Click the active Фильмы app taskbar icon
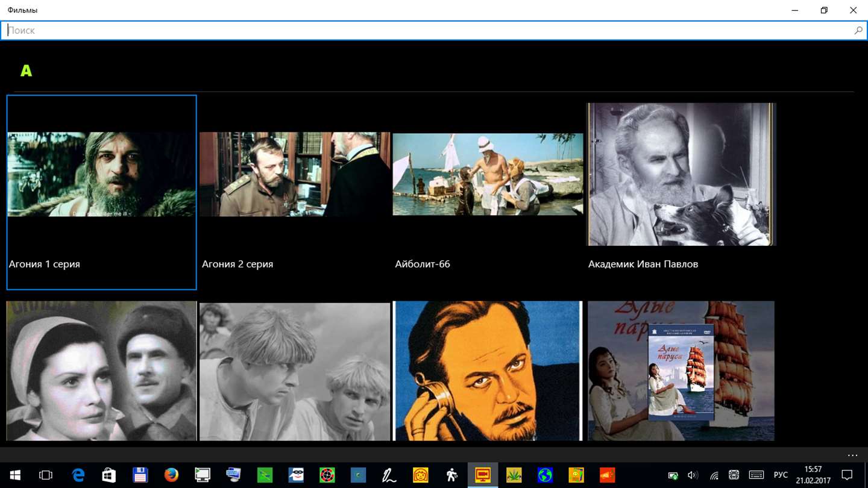Screen dimensions: 868x488 [x=483, y=475]
